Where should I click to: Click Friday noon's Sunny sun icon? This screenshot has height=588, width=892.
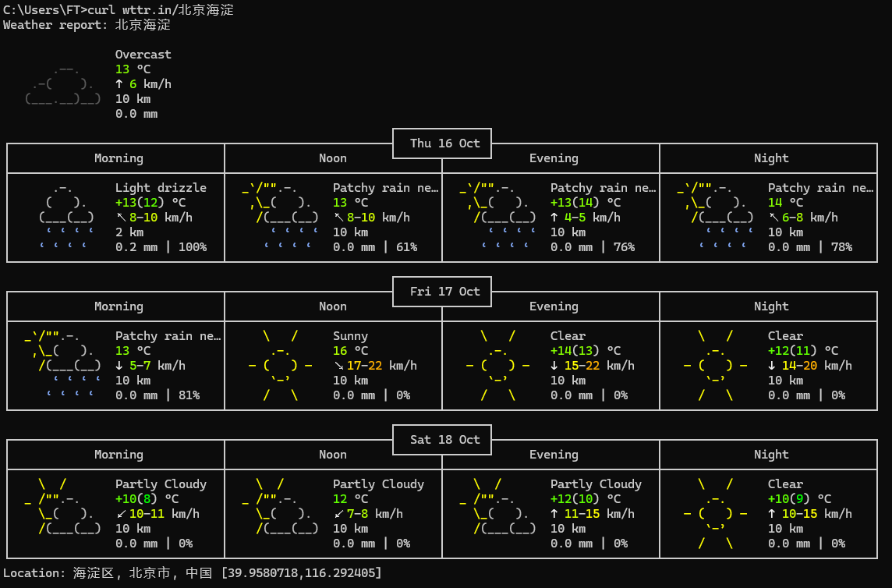(x=281, y=365)
